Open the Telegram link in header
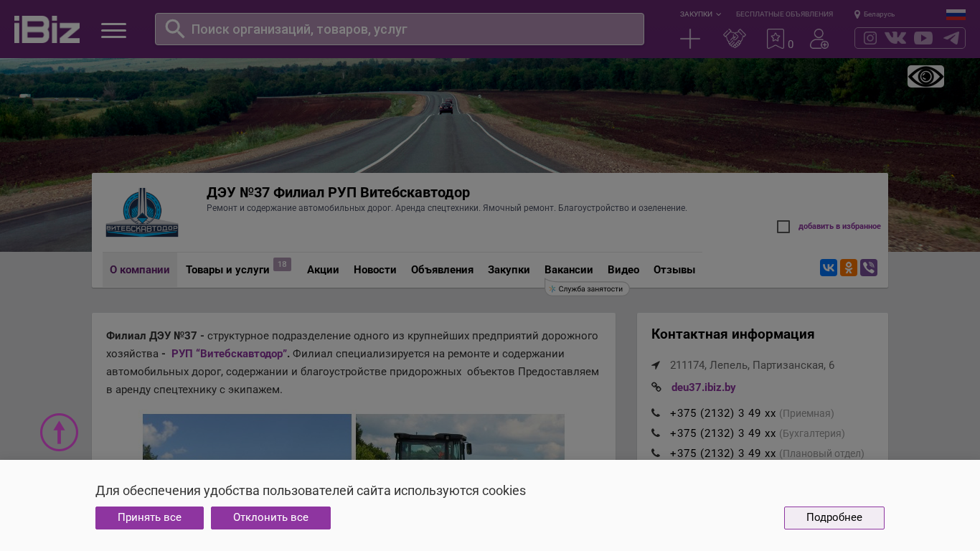980x551 pixels. pos(951,38)
